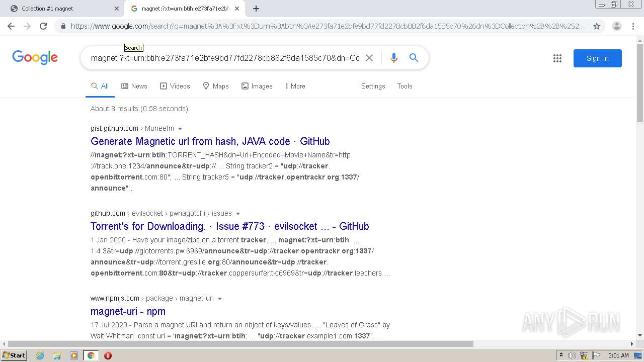644x362 pixels.
Task: Open File Explorer from taskbar
Action: click(x=57, y=355)
